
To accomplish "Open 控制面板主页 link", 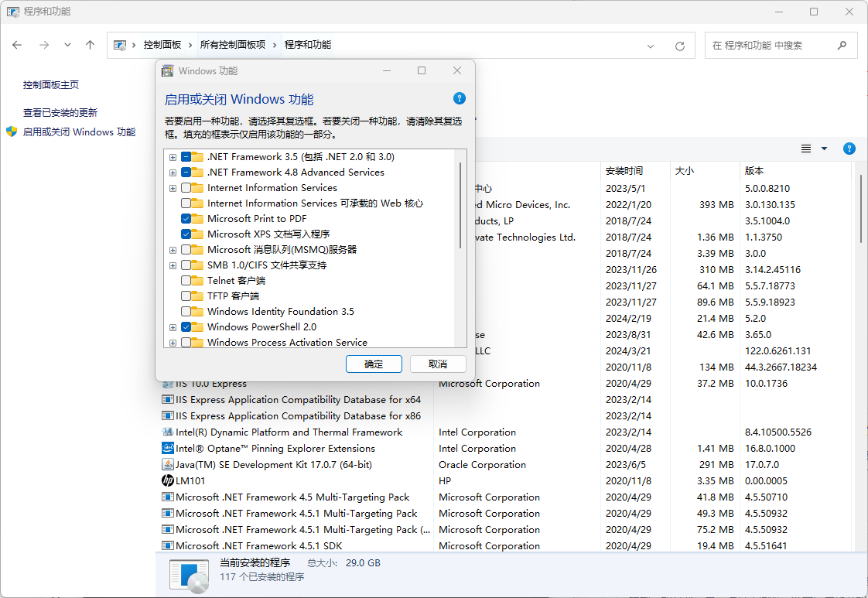I will click(51, 85).
